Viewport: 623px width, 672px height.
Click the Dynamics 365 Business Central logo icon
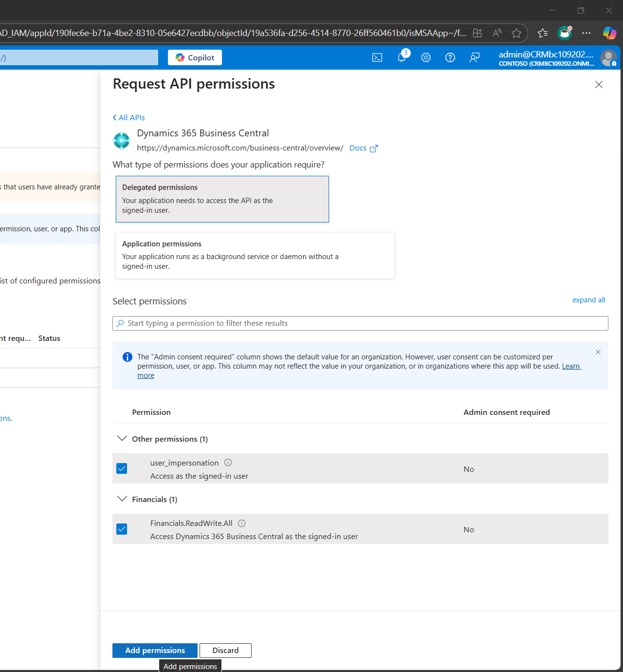122,141
